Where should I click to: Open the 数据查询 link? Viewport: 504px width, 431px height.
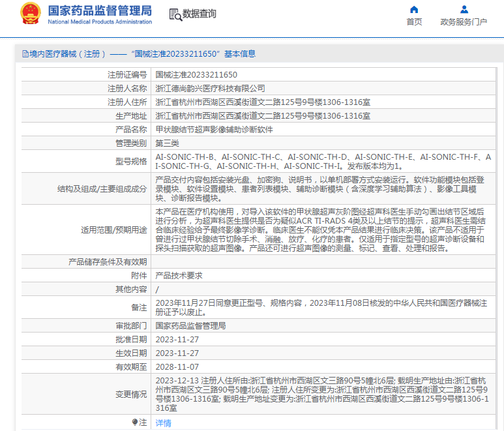pyautogui.click(x=200, y=14)
